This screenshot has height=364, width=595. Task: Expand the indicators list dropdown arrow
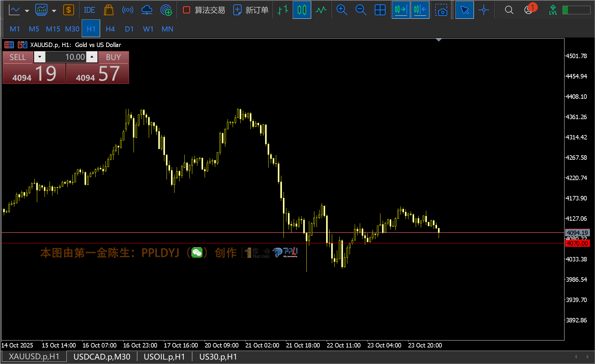point(54,11)
